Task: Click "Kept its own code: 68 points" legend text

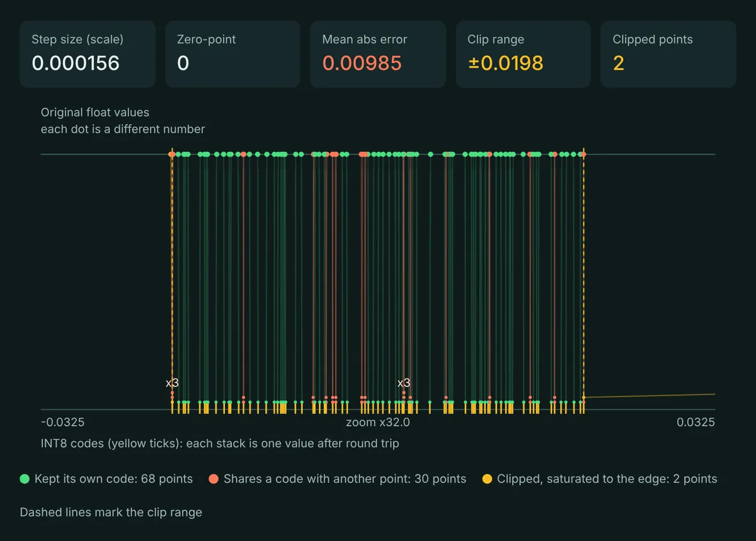Action: pos(114,479)
